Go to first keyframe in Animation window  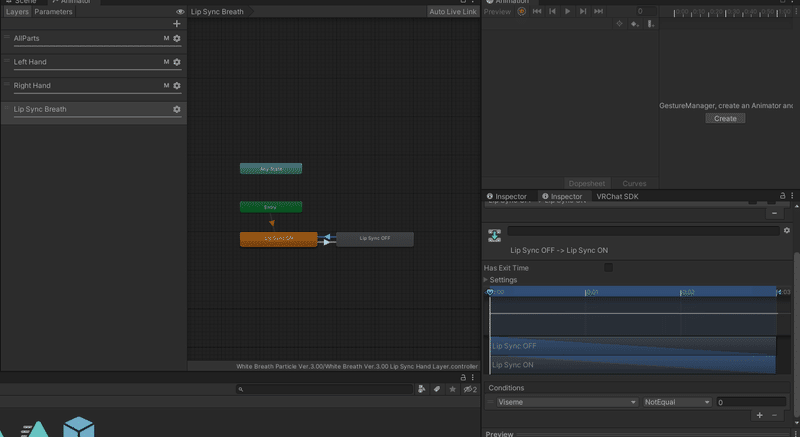[x=537, y=11]
